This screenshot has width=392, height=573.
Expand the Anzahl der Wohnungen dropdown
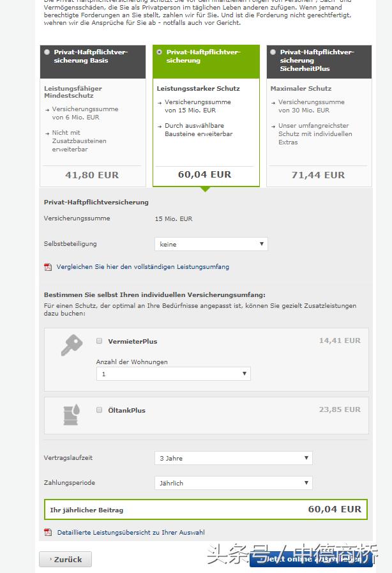pos(173,374)
